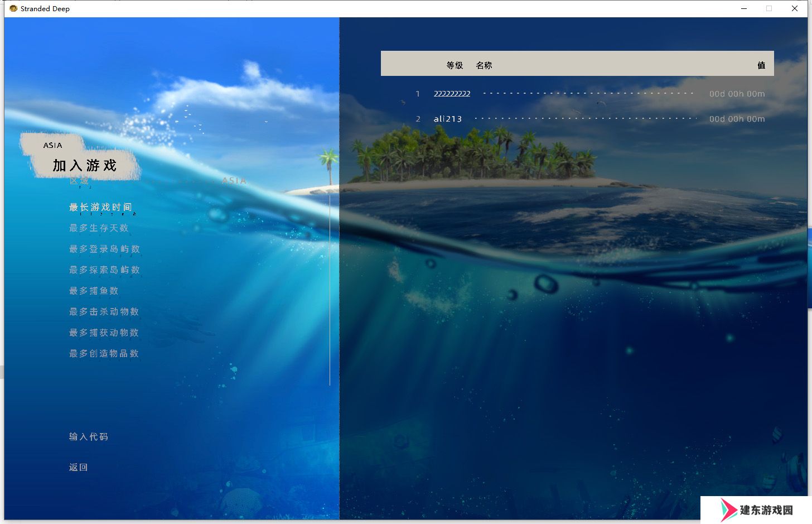Click the ASIA label tag

click(53, 145)
